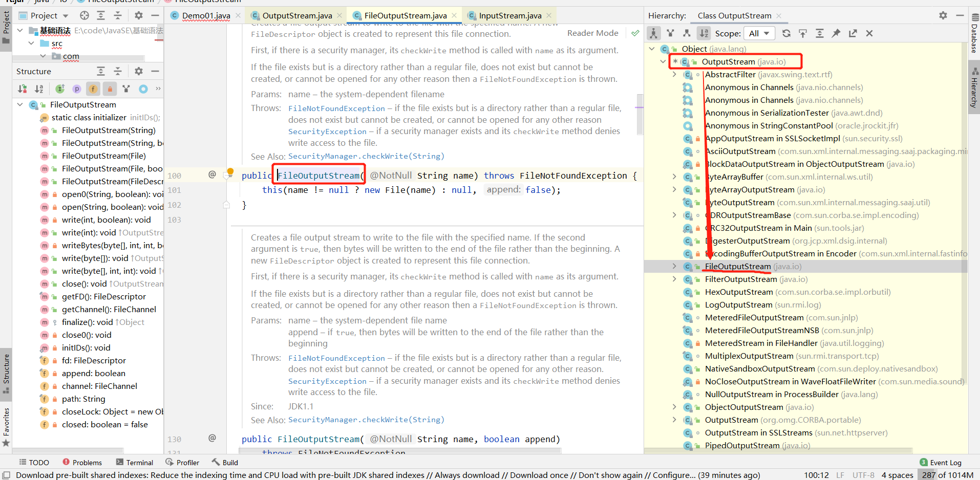The height and width of the screenshot is (480, 980).
Task: Select opened file locate icon in Project panel
Action: pyautogui.click(x=84, y=15)
